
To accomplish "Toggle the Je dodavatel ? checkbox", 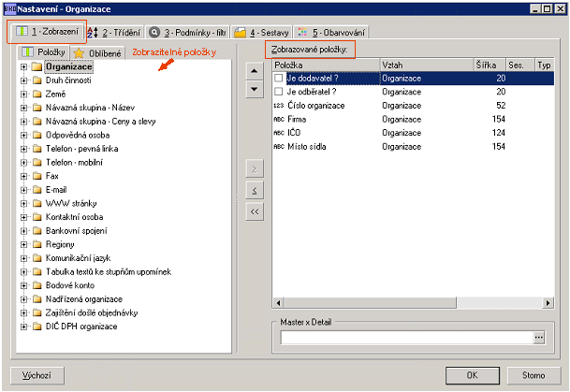I will pyautogui.click(x=279, y=78).
